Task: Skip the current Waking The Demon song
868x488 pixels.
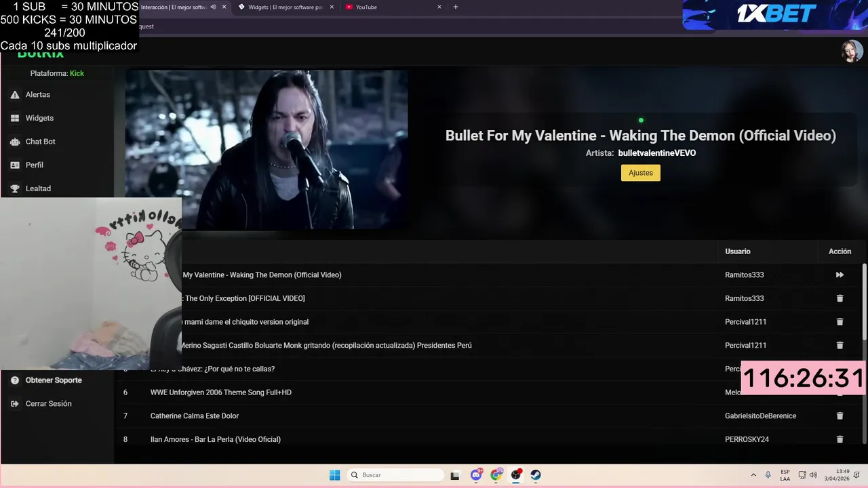Action: (840, 275)
